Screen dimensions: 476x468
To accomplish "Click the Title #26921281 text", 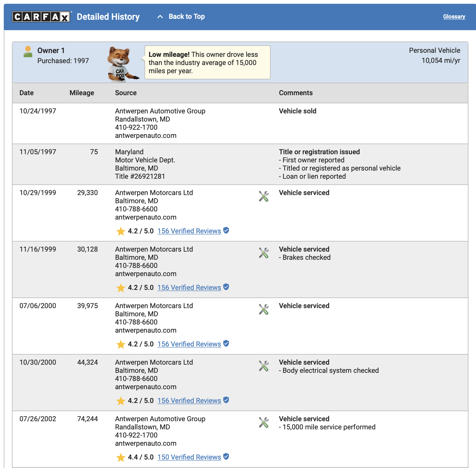I will (140, 177).
